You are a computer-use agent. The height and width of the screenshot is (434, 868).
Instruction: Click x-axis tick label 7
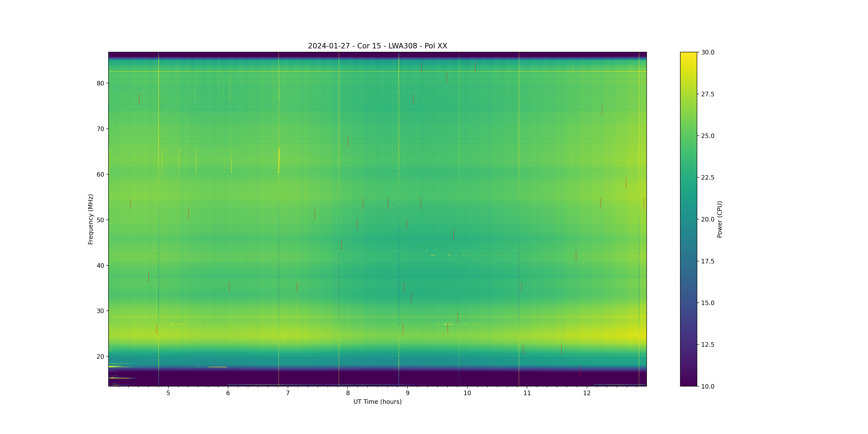[x=288, y=393]
